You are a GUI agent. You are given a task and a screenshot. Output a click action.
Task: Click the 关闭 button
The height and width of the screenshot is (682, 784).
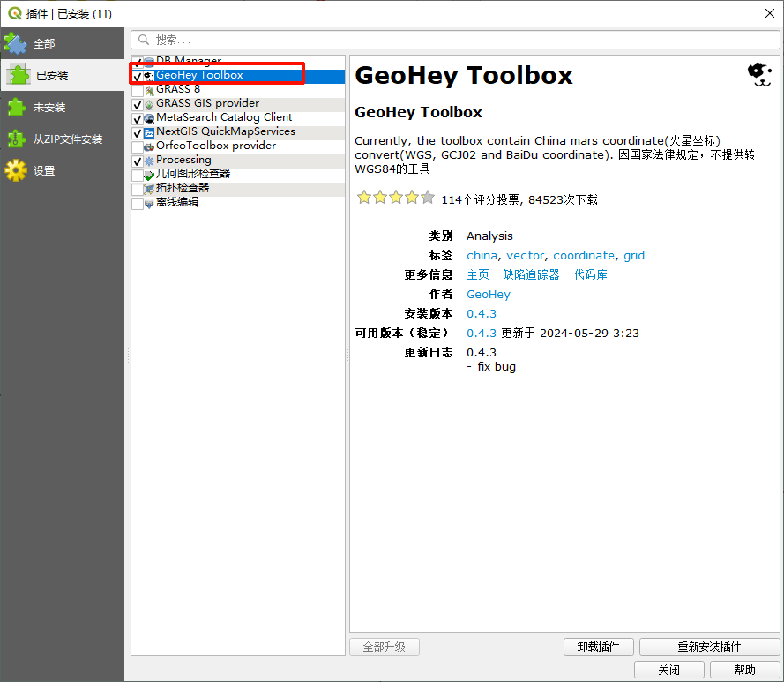[669, 670]
